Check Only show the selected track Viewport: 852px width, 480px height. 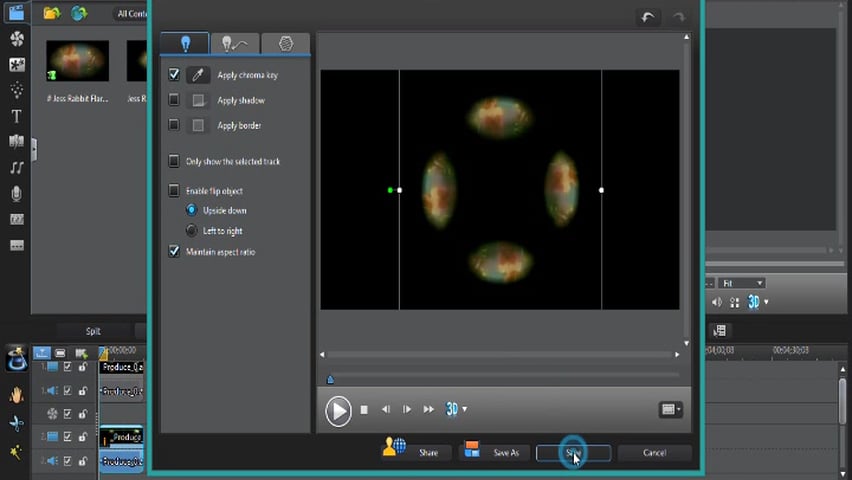pyautogui.click(x=174, y=161)
